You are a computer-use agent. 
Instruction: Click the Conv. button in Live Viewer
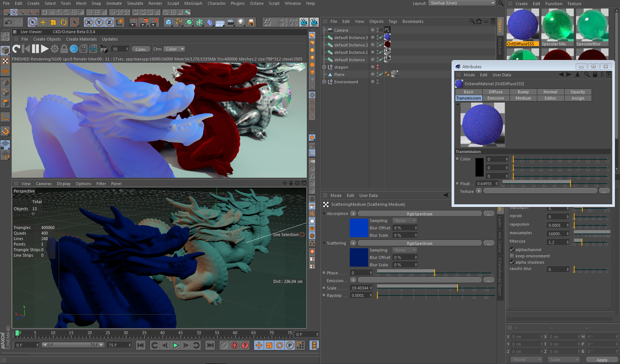point(141,49)
